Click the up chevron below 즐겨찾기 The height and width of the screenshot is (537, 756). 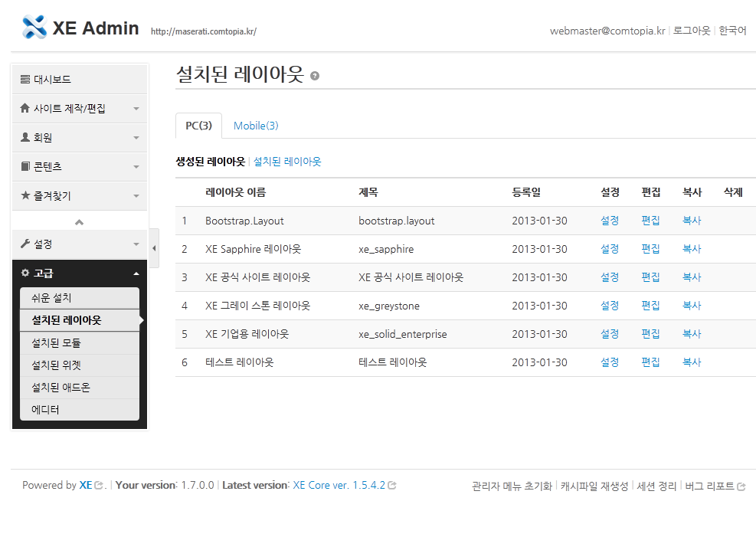[x=80, y=222]
